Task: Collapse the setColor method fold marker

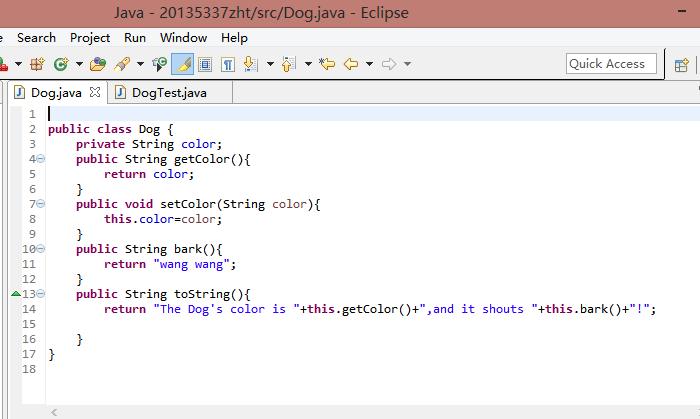Action: (41, 203)
